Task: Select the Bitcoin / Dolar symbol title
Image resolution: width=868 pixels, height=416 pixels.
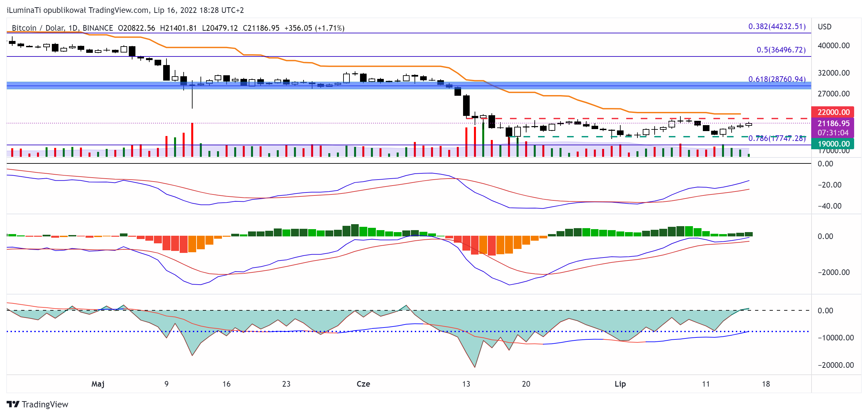Action: pyautogui.click(x=38, y=28)
